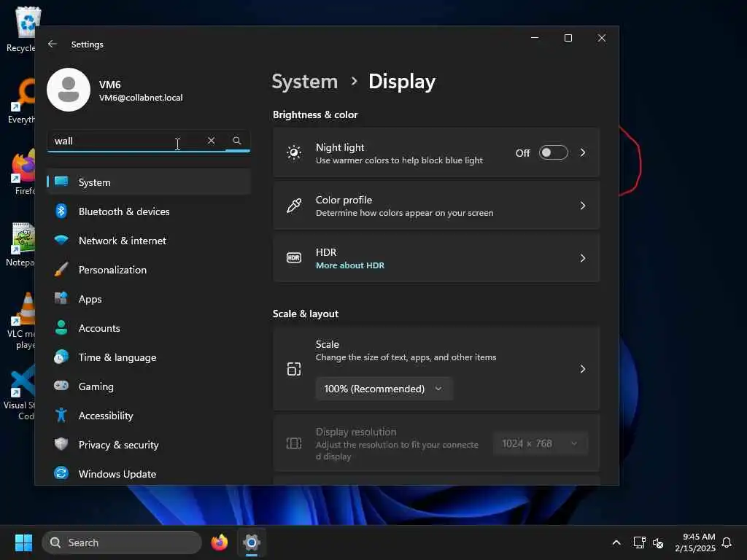Click VM6@collabnet.local account email
Viewport: 747px width, 560px height.
pos(141,98)
